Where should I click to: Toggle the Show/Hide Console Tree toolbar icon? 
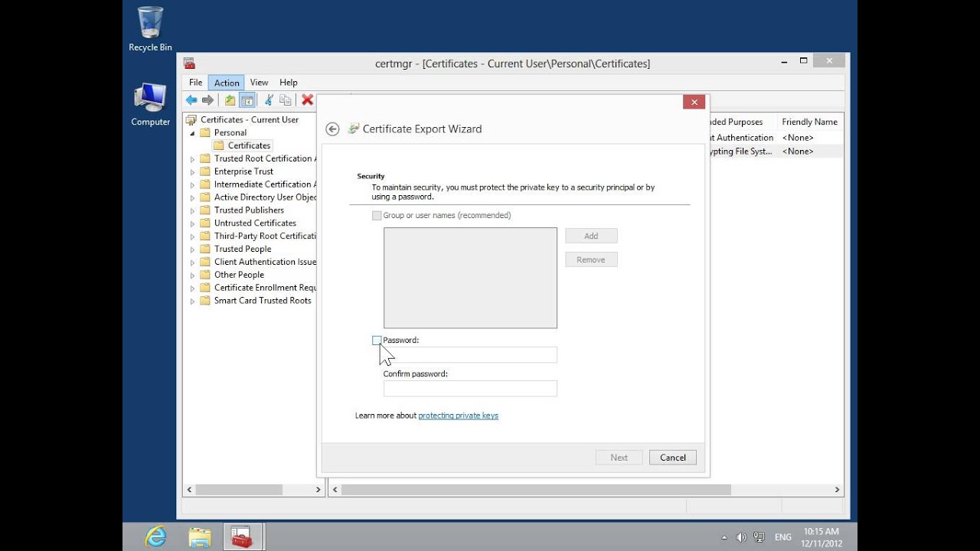(x=247, y=100)
